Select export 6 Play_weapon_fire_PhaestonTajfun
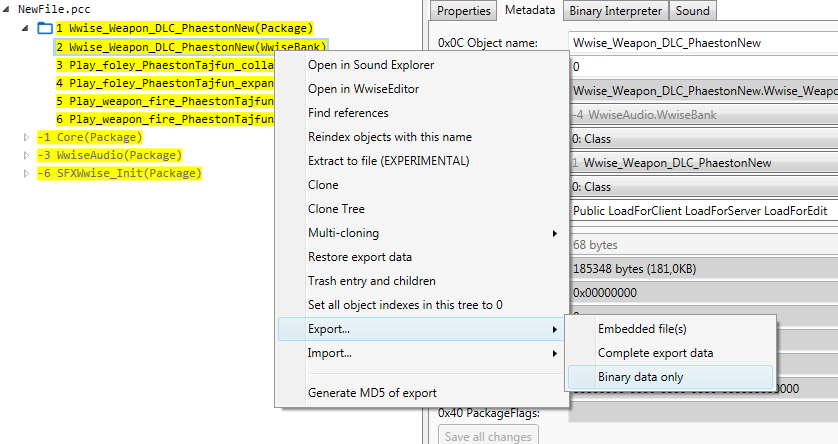This screenshot has height=444, width=838. coord(165,119)
